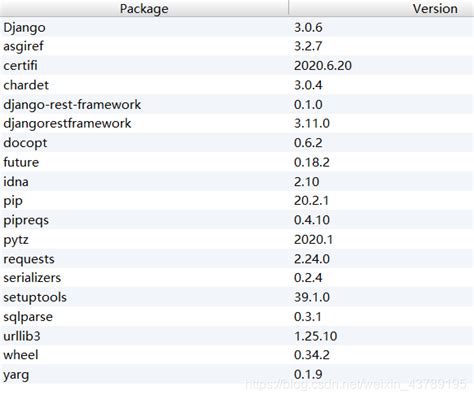Sort by the Version column header

click(381, 8)
